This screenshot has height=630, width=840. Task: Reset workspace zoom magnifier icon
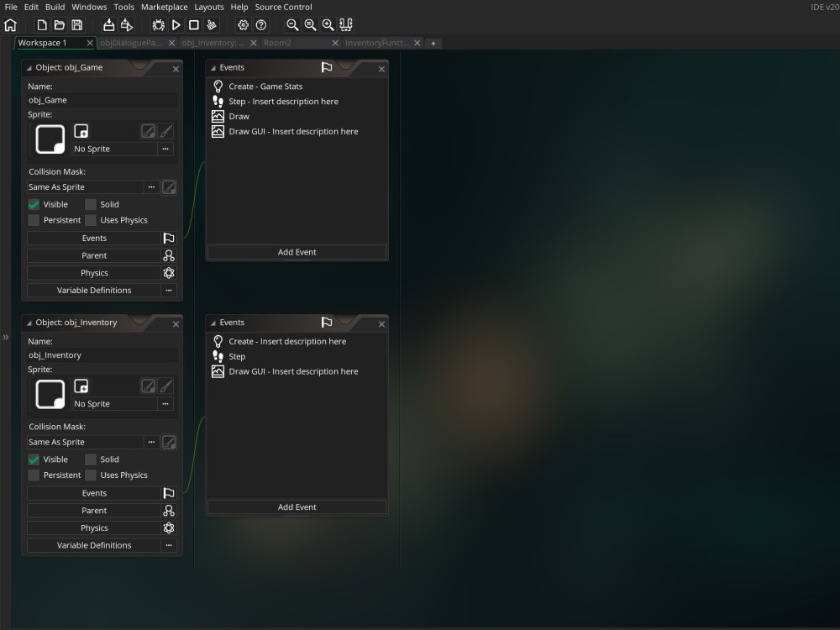[x=310, y=24]
